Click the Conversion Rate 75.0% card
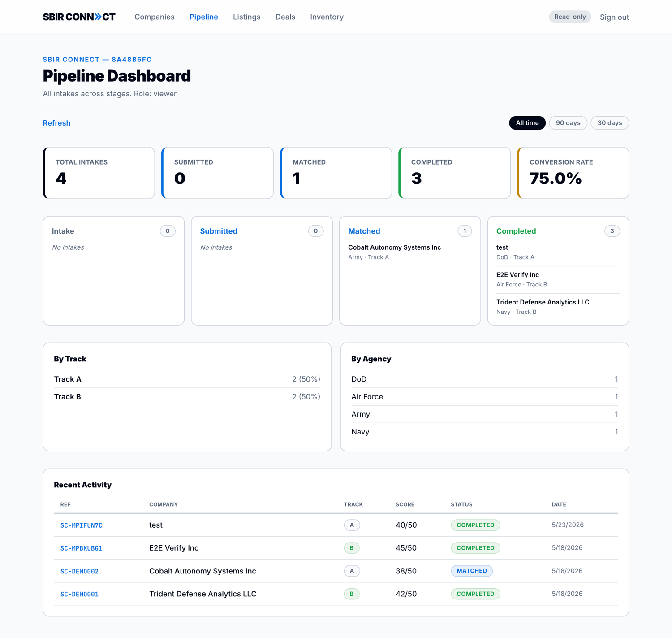The image size is (672, 638). (573, 173)
